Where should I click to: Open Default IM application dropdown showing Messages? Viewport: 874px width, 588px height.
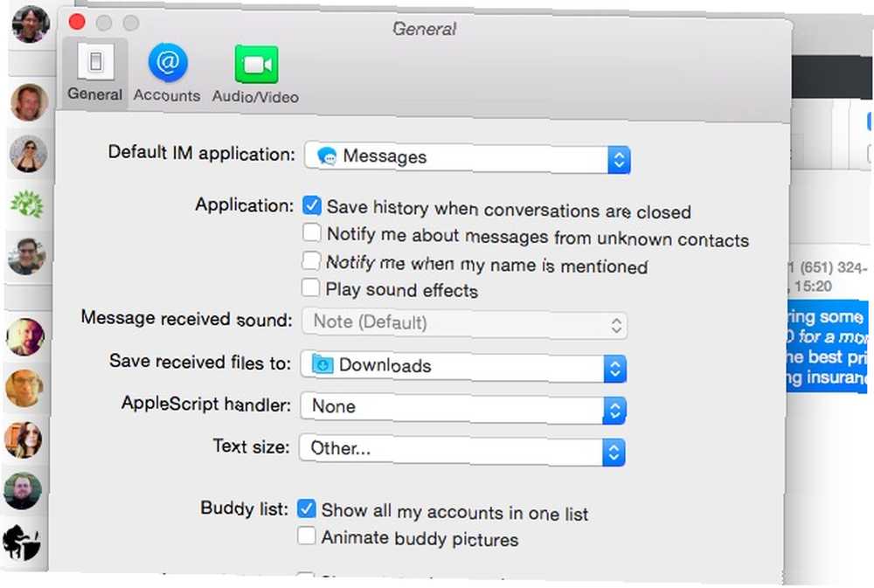tap(468, 158)
